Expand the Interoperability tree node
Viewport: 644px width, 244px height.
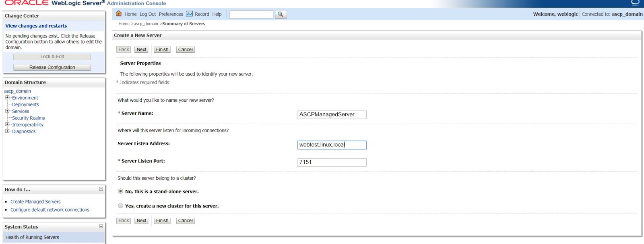pyautogui.click(x=7, y=124)
